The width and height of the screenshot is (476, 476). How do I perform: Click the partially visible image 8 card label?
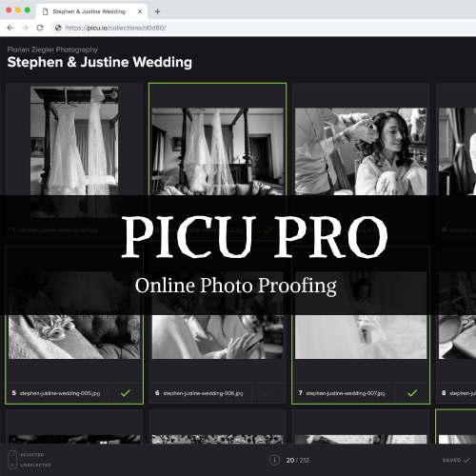459,393
